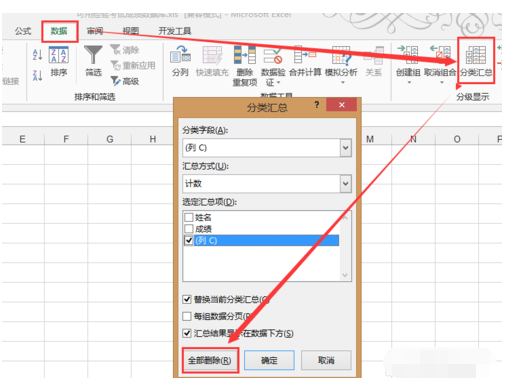
Task: Open the 分类字段 dropdown
Action: tap(346, 148)
